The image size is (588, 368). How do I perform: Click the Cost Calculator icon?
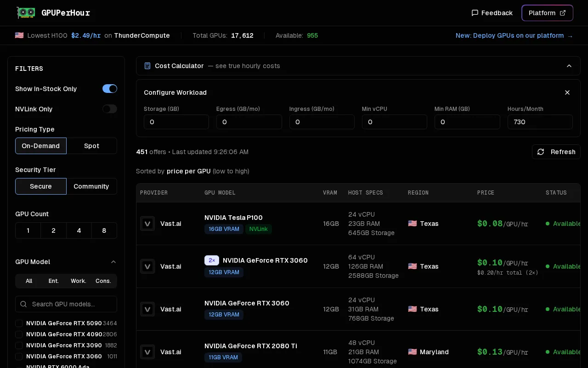(x=147, y=66)
